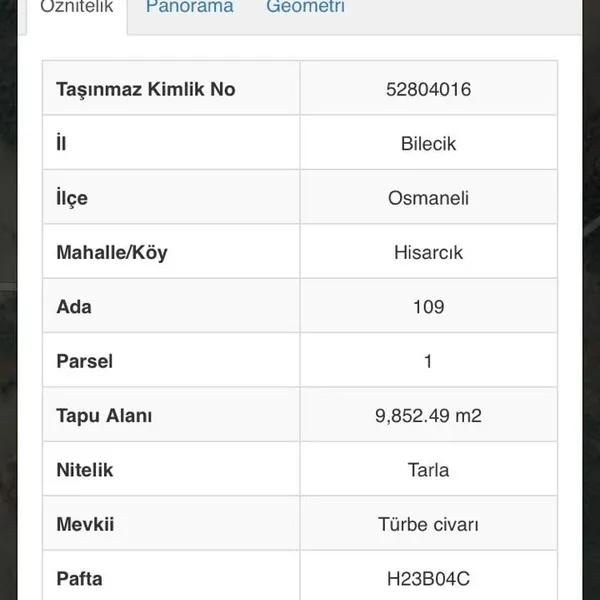Image resolution: width=600 pixels, height=600 pixels.
Task: Click the Nitelik row label
Action: tap(85, 470)
